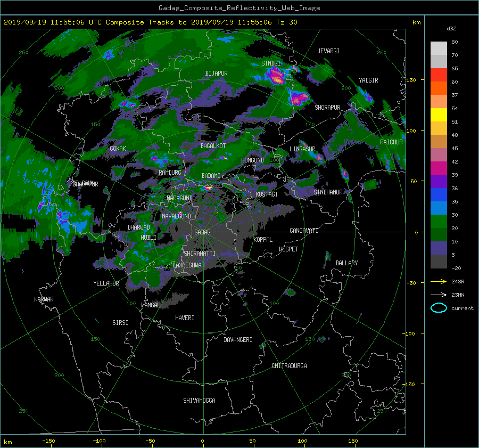This screenshot has width=479, height=448.
Task: Click the BALLARY city label
Action: [x=346, y=263]
